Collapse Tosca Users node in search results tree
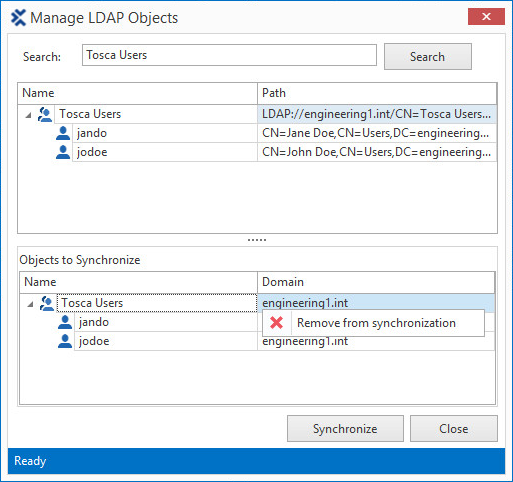This screenshot has height=482, width=513. pos(28,115)
